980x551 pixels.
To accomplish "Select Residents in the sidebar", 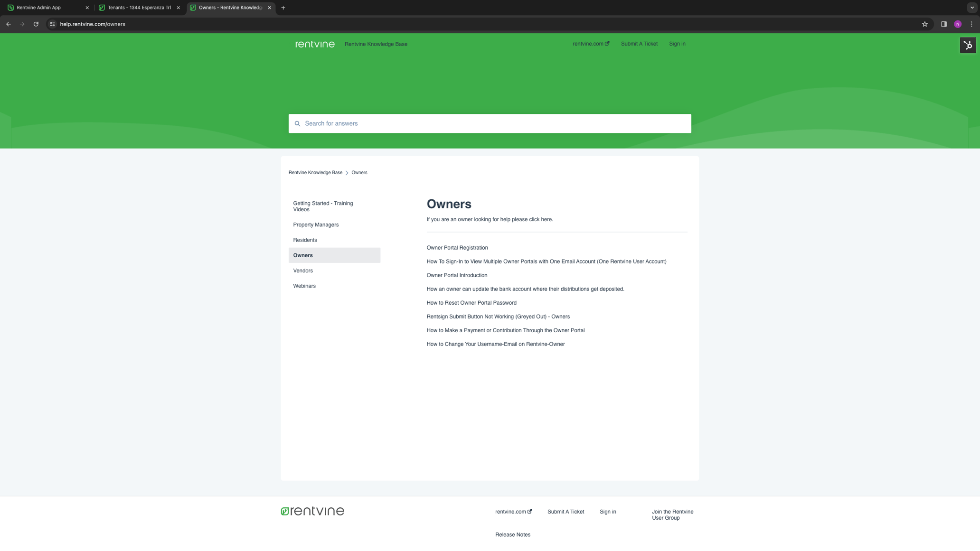I will click(305, 240).
